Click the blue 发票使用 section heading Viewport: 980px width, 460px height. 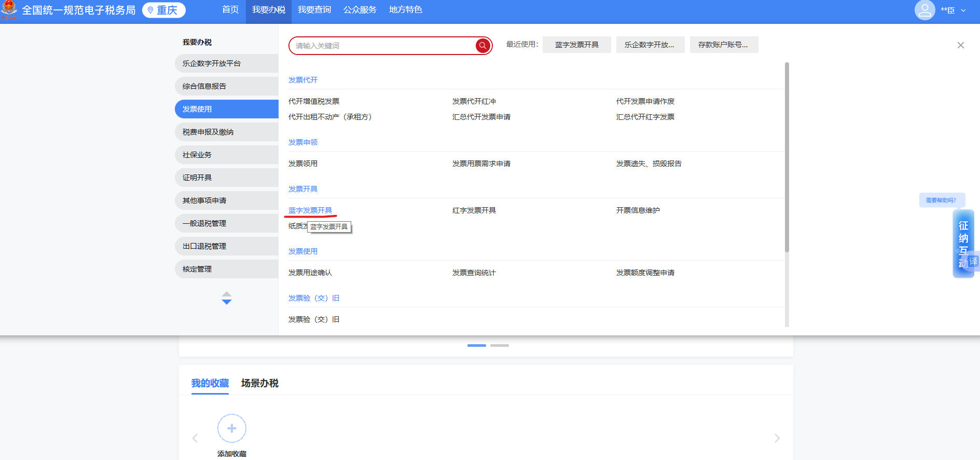[x=303, y=251]
